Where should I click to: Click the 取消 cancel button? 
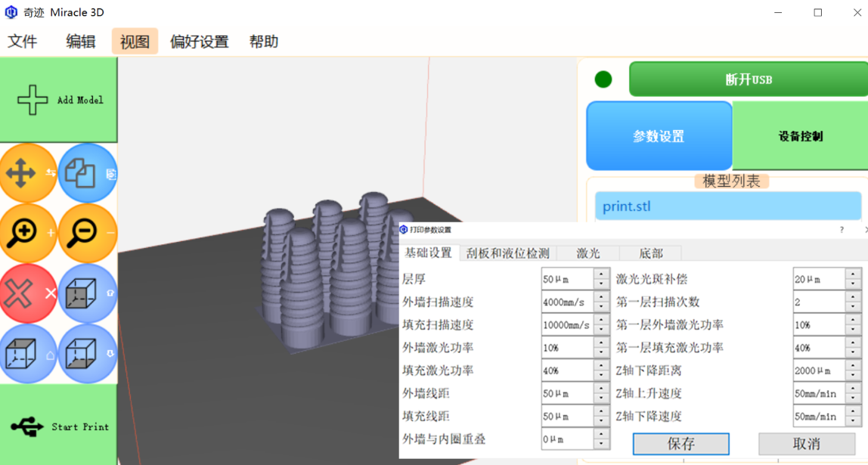807,444
